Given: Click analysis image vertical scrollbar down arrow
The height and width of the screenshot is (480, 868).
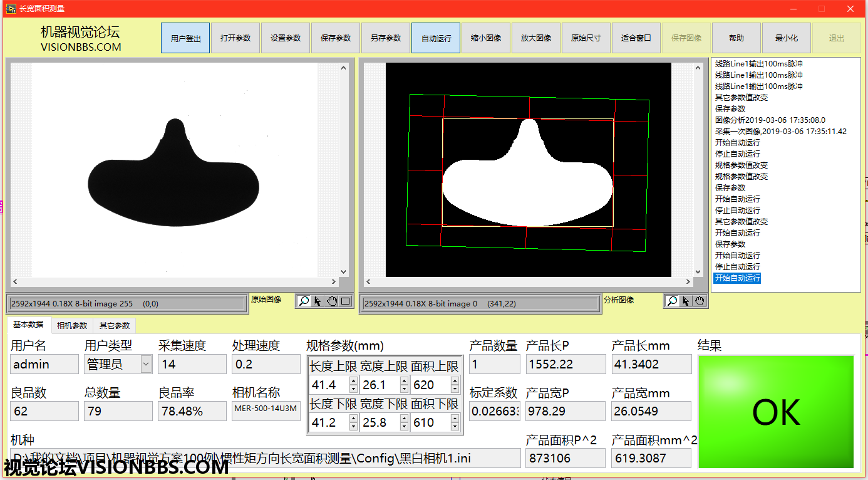Looking at the screenshot, I should [x=698, y=272].
